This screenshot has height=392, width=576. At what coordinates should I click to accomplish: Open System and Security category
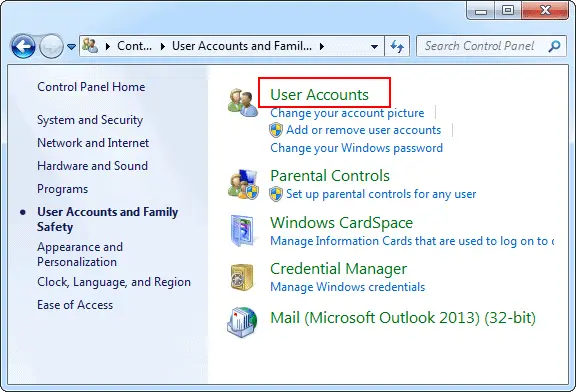coord(90,120)
